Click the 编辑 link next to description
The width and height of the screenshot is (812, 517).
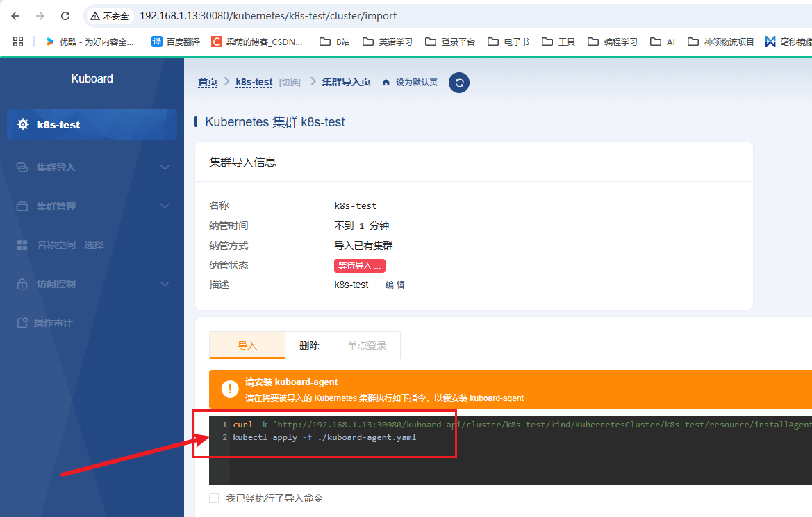click(x=395, y=285)
